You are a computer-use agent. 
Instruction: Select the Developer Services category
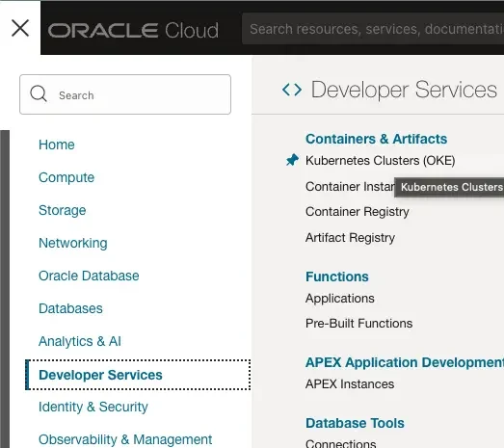138,375
